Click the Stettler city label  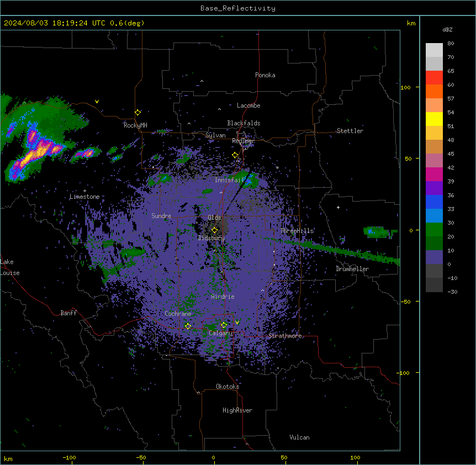coord(350,131)
